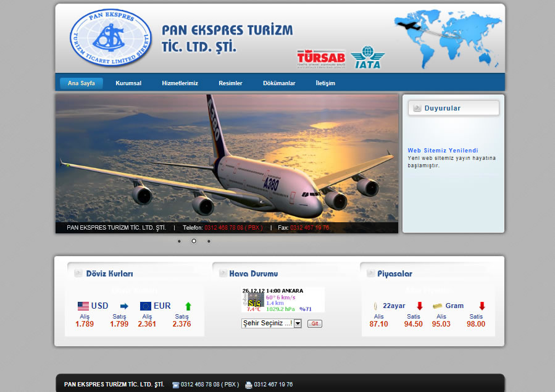Image resolution: width=555 pixels, height=392 pixels.
Task: Select the middle slideshow dot
Action: (x=194, y=241)
